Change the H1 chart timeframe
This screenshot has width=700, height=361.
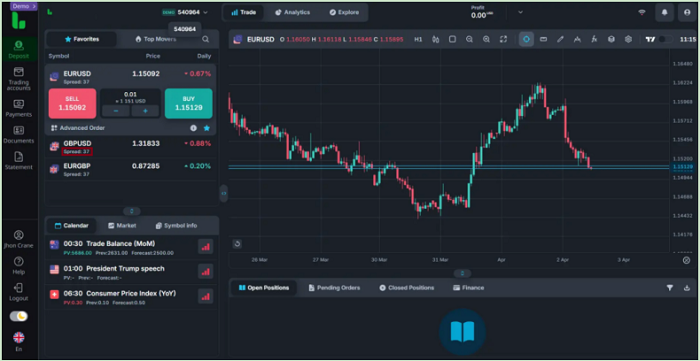pyautogui.click(x=418, y=39)
